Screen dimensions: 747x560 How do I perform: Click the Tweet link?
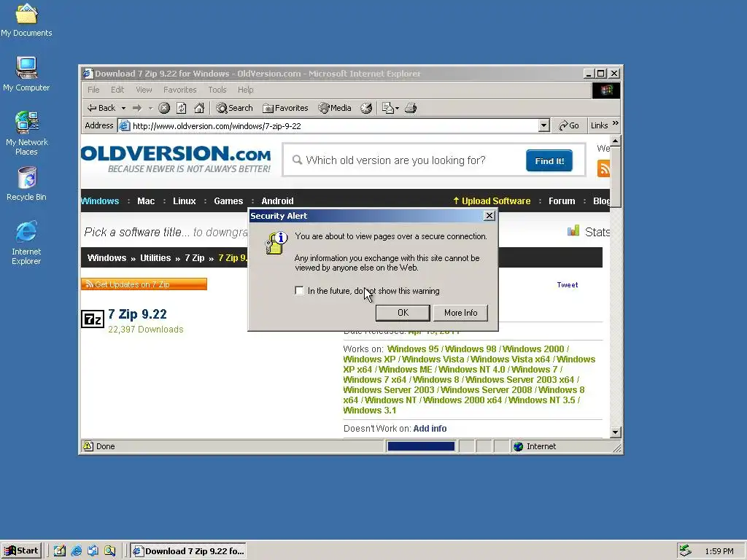[x=568, y=285]
